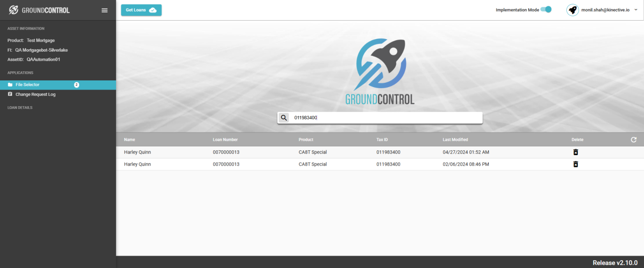The image size is (644, 268).
Task: Click the folder icon beside File Selector
Action: tap(10, 85)
